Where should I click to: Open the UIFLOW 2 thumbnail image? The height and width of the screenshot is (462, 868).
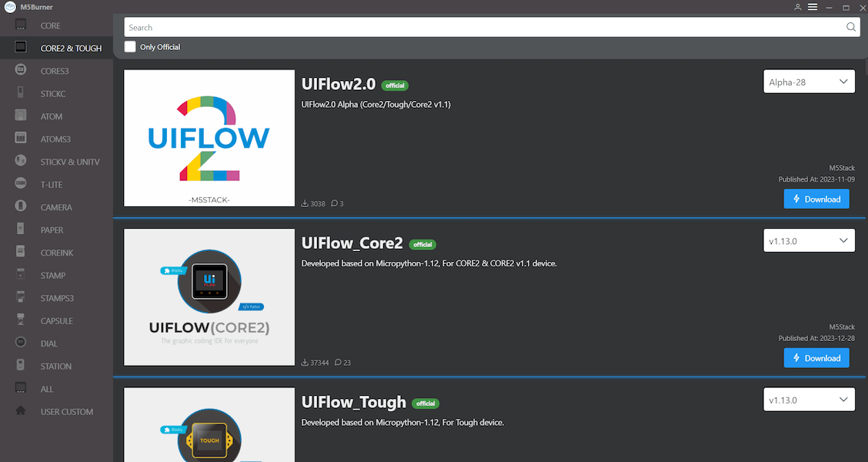tap(209, 138)
